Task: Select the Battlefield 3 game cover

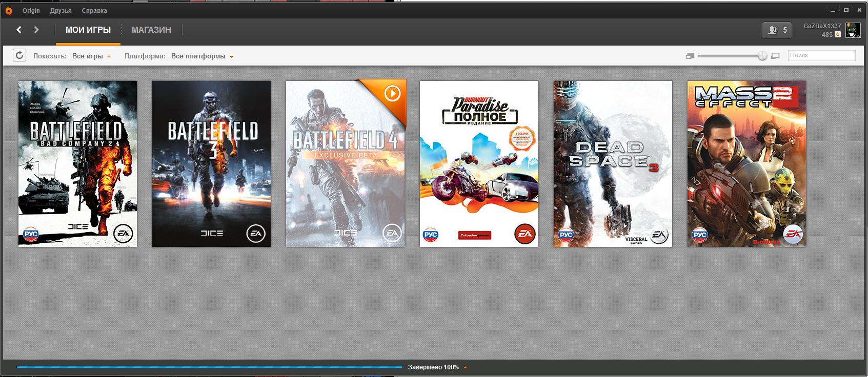Action: click(212, 164)
